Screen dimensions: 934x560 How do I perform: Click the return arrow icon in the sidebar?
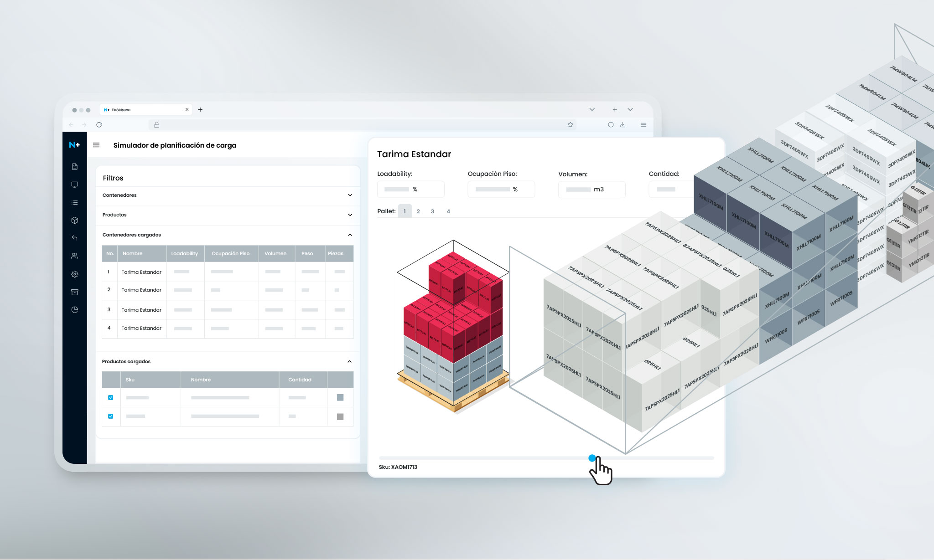pos(75,238)
